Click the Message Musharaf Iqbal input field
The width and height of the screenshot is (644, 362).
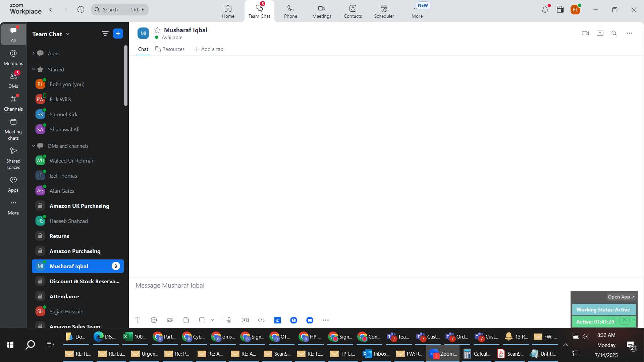[x=349, y=286]
